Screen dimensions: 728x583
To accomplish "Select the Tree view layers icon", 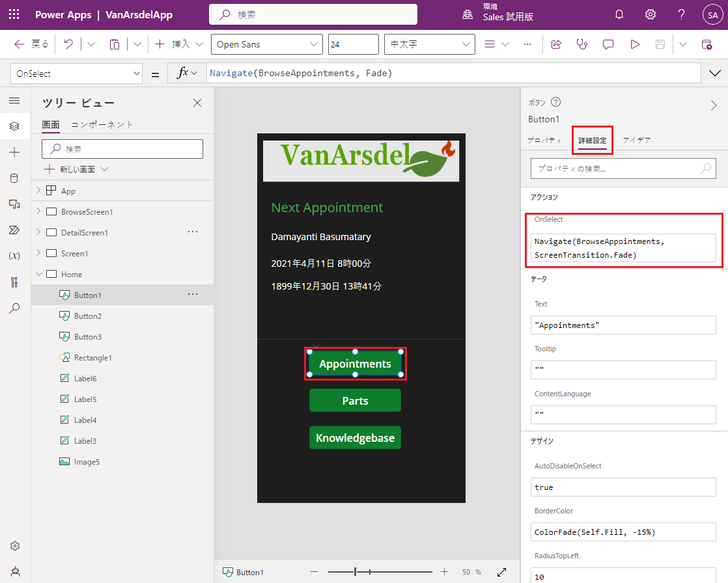I will tap(14, 126).
